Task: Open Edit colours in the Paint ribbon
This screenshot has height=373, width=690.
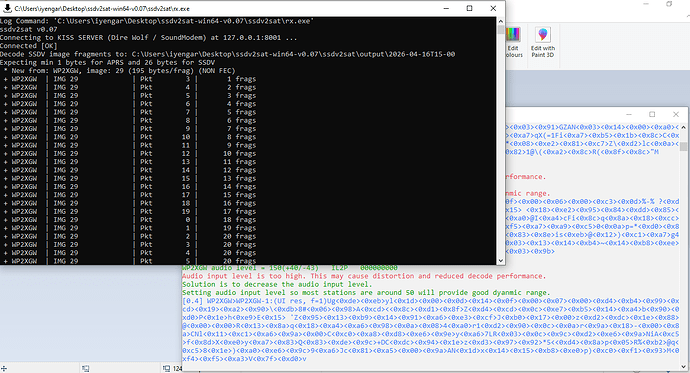Action: click(x=514, y=43)
